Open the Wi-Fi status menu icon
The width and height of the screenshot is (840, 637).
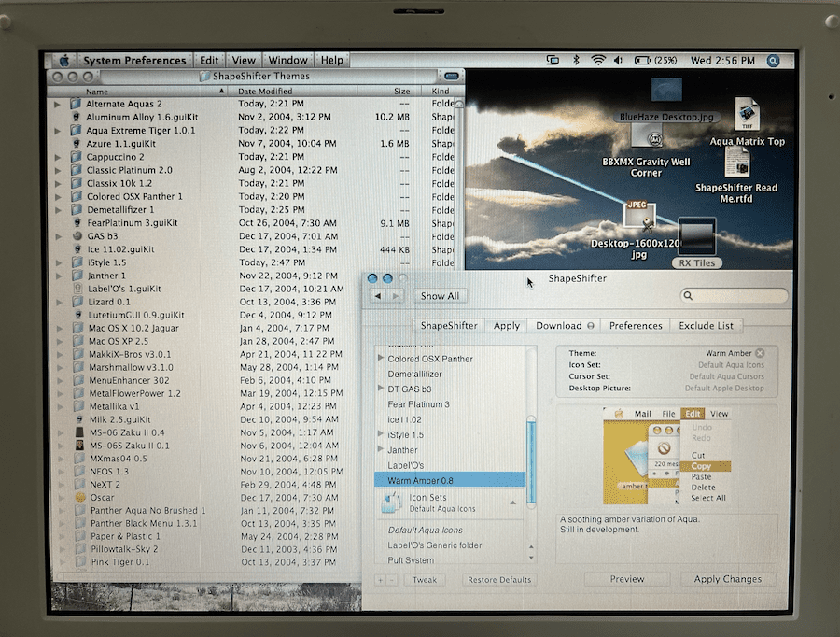pyautogui.click(x=598, y=60)
